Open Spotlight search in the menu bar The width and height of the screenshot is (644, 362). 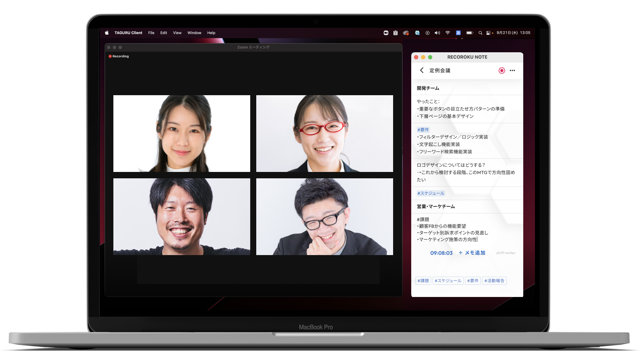click(x=480, y=33)
